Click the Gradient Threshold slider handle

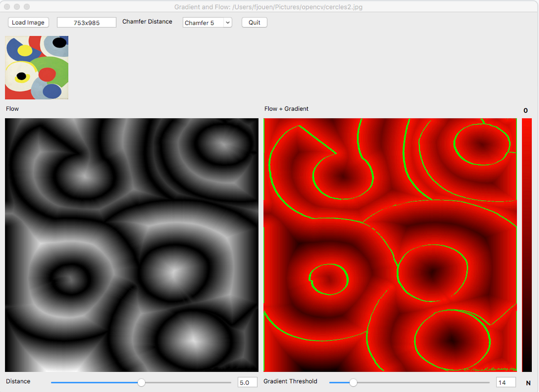(x=353, y=382)
